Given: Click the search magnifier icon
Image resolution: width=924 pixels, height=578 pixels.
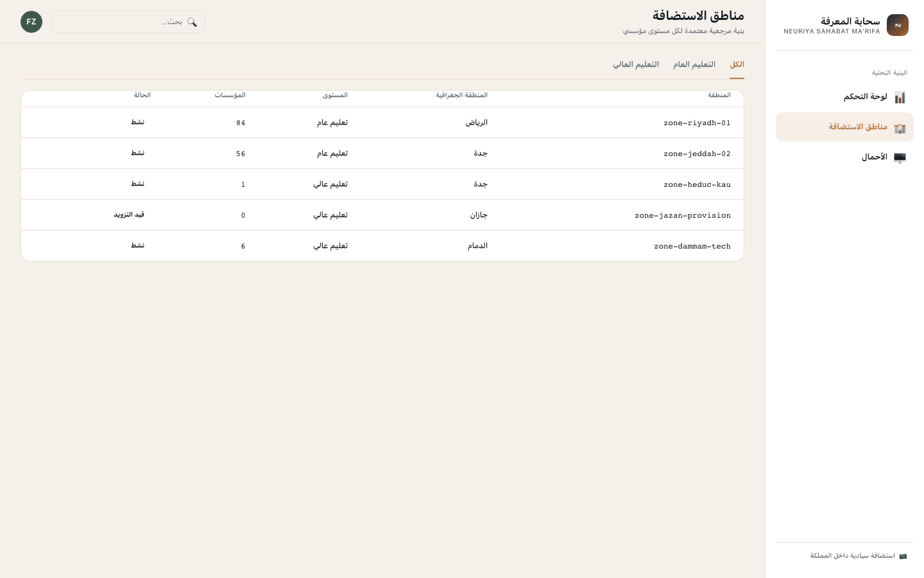Looking at the screenshot, I should pyautogui.click(x=192, y=22).
